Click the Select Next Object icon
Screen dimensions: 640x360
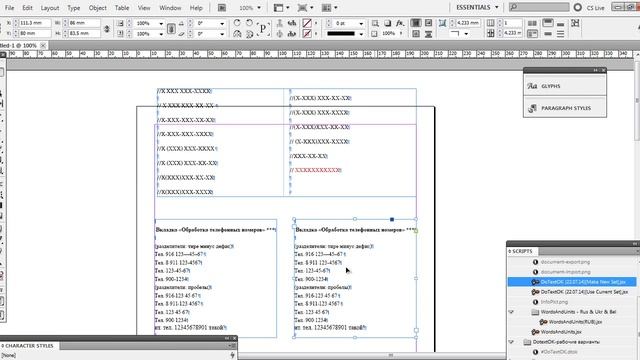292,34
